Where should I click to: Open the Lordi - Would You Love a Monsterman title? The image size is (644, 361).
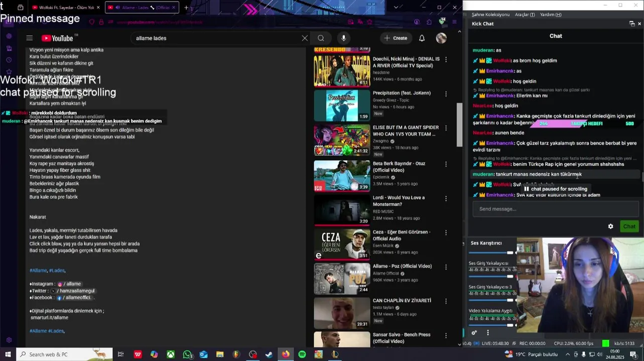point(399,201)
